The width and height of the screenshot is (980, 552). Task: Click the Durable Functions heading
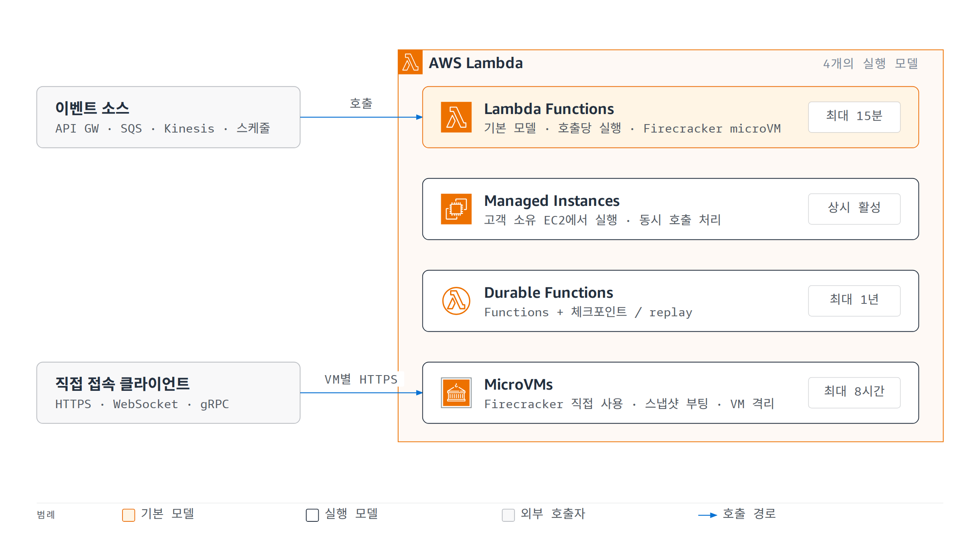pos(548,293)
